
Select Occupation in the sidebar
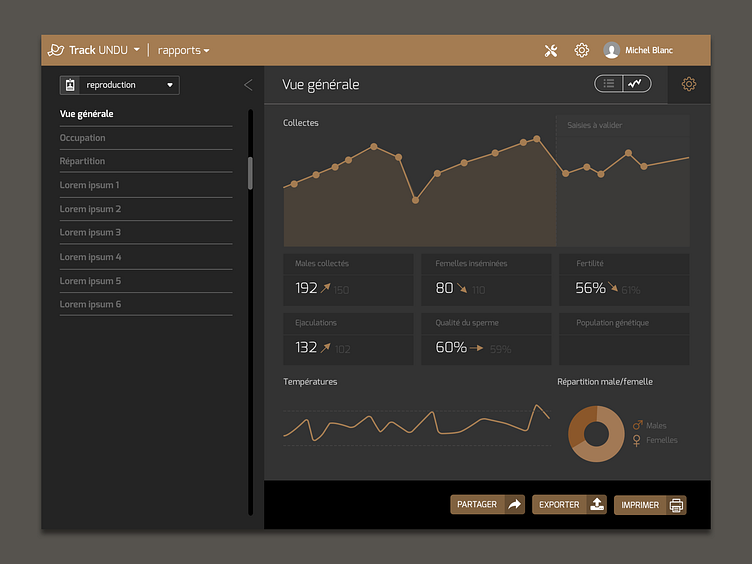tap(82, 138)
